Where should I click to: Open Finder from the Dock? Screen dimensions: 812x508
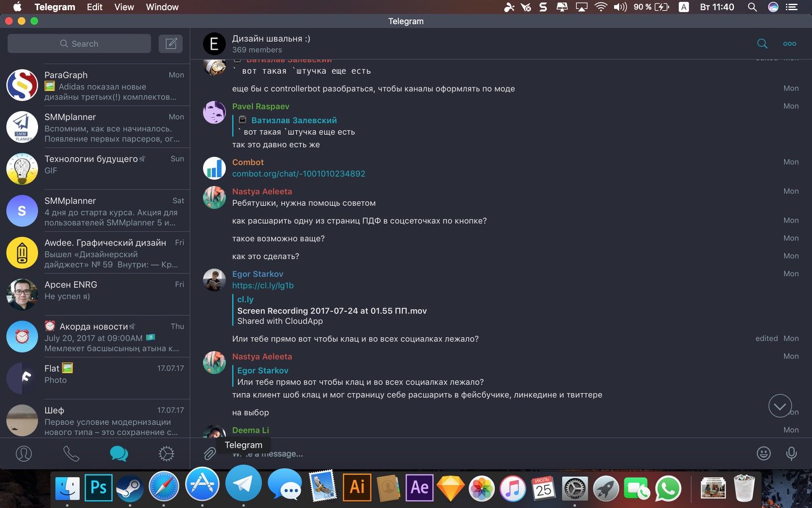tap(67, 488)
